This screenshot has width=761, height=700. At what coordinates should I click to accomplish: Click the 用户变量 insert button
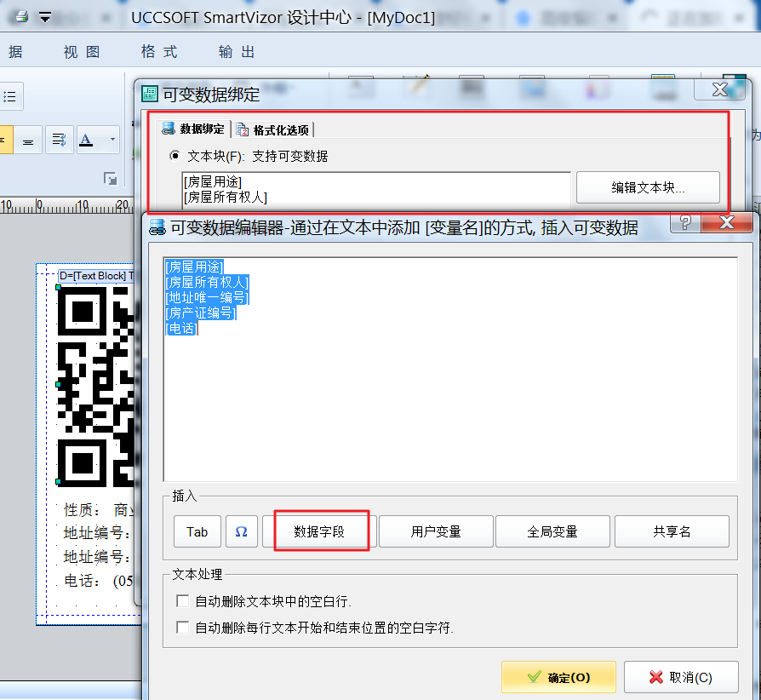click(436, 531)
